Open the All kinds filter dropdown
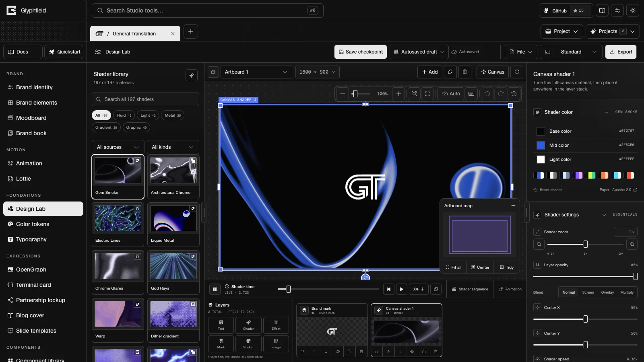This screenshot has width=644, height=362. click(173, 147)
